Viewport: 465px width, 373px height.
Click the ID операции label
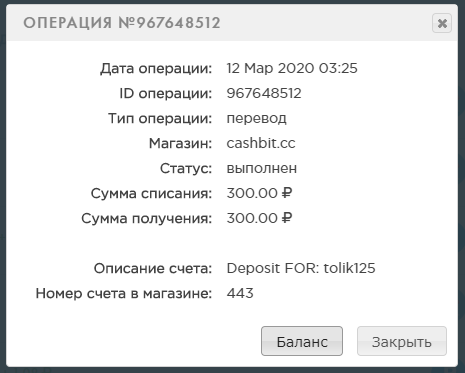tap(166, 94)
